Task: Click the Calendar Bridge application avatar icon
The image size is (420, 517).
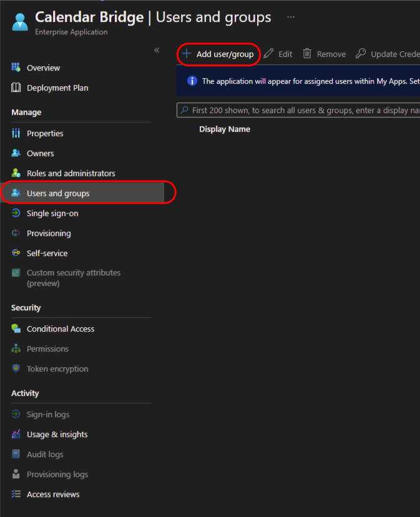Action: (x=20, y=22)
